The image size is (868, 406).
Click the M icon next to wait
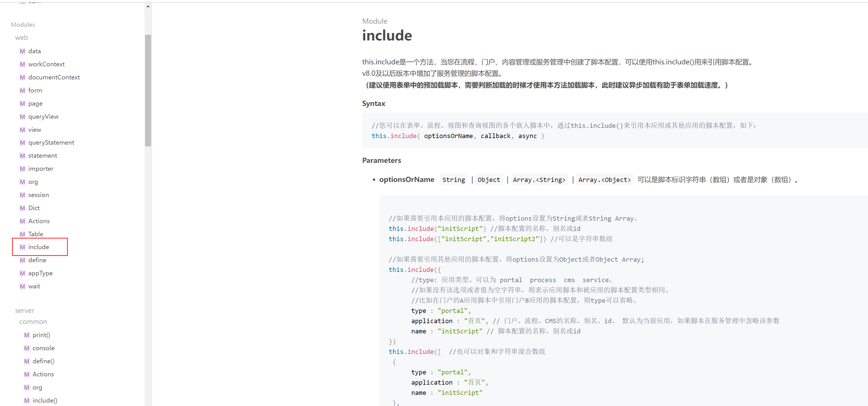[22, 286]
